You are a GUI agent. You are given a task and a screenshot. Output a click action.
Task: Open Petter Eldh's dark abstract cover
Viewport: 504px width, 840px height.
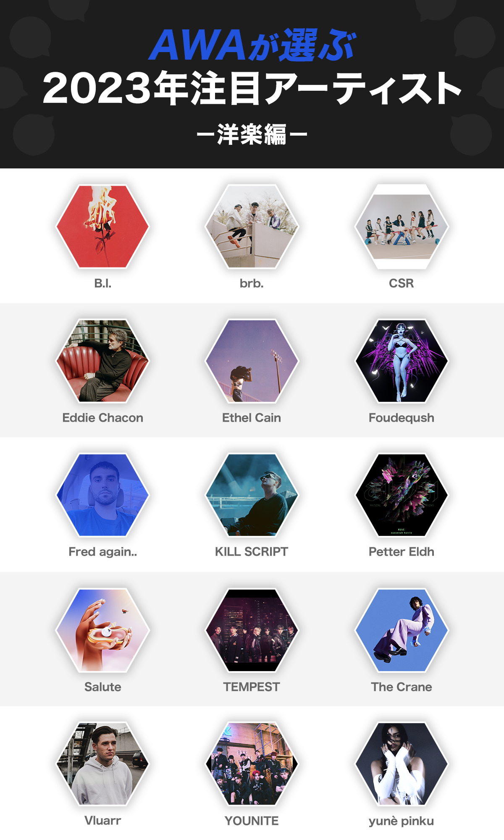click(402, 495)
